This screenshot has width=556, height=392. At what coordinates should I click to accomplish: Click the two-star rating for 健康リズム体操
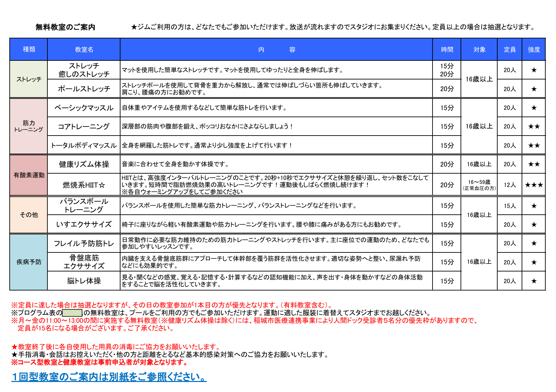point(534,164)
